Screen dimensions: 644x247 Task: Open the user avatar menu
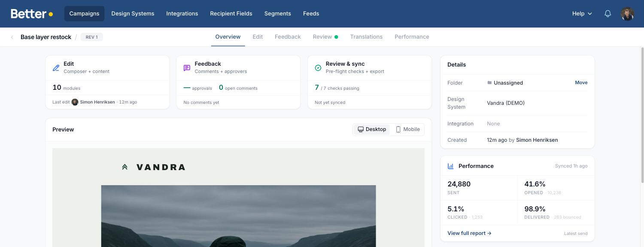click(627, 14)
